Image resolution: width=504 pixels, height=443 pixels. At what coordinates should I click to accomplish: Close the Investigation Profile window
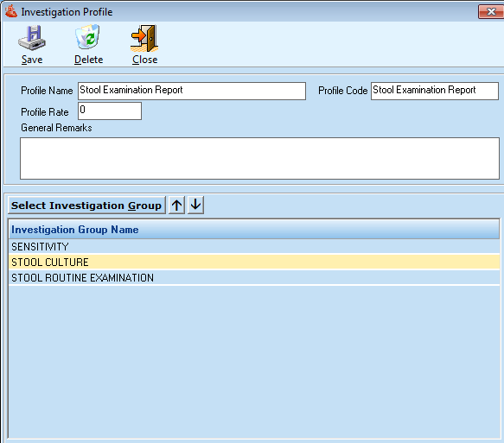pos(491,12)
